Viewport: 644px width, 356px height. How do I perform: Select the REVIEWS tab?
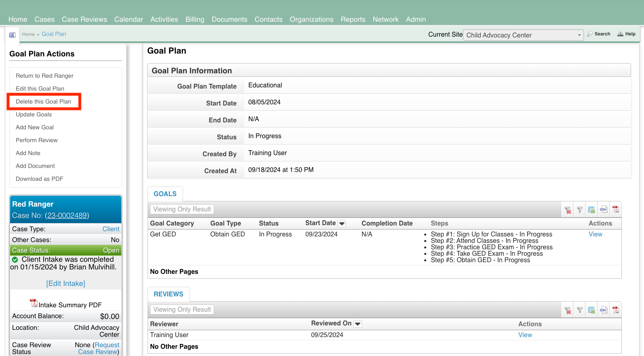pos(169,294)
